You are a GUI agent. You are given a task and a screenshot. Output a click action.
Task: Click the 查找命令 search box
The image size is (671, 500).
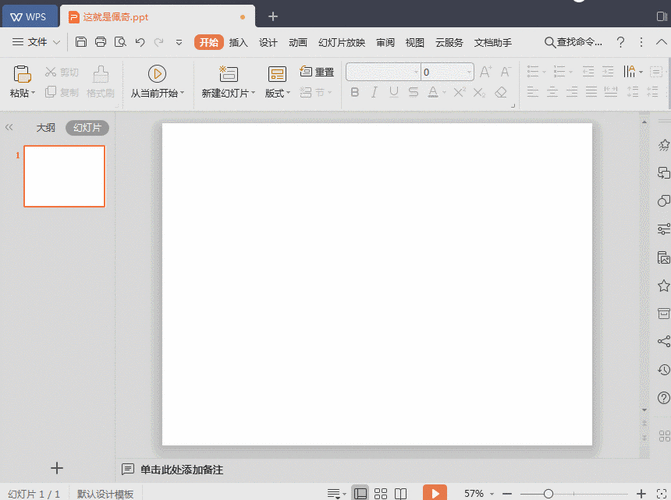573,42
